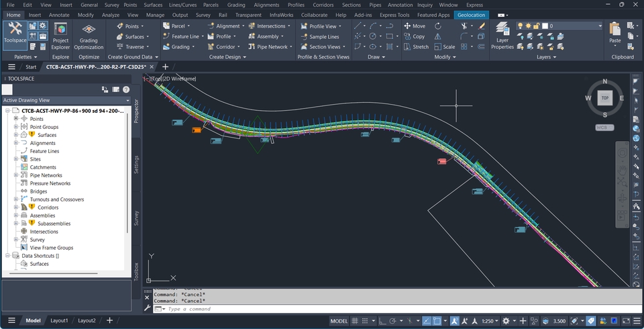
Task: Open the 1:250 annotation scale dropdown
Action: (493, 321)
